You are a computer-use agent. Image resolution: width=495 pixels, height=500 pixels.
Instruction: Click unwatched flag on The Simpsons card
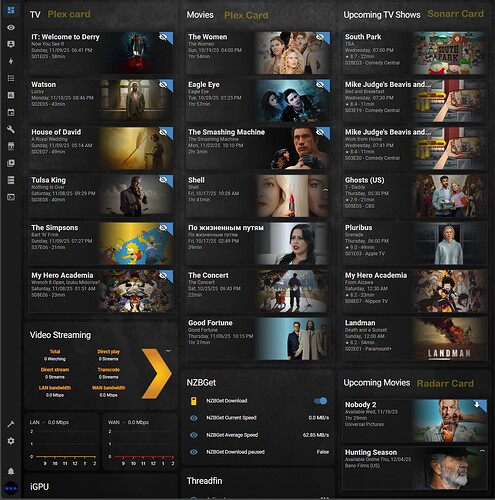click(x=165, y=228)
